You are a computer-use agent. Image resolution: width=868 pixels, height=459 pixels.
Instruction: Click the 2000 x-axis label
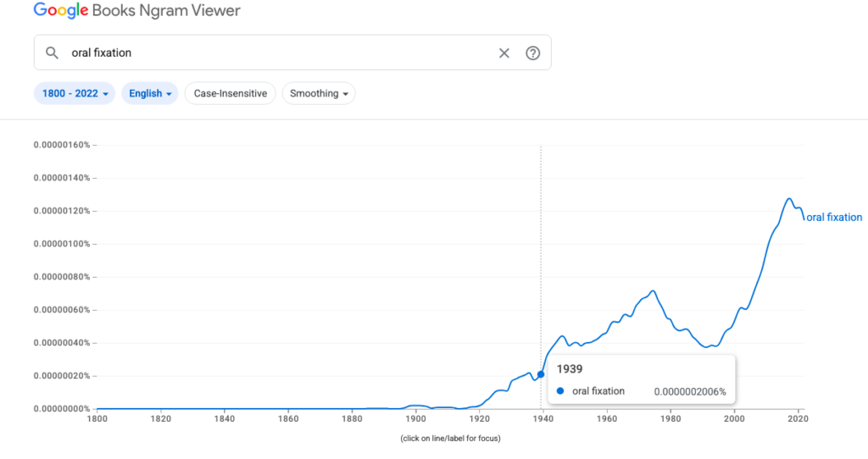tap(734, 418)
